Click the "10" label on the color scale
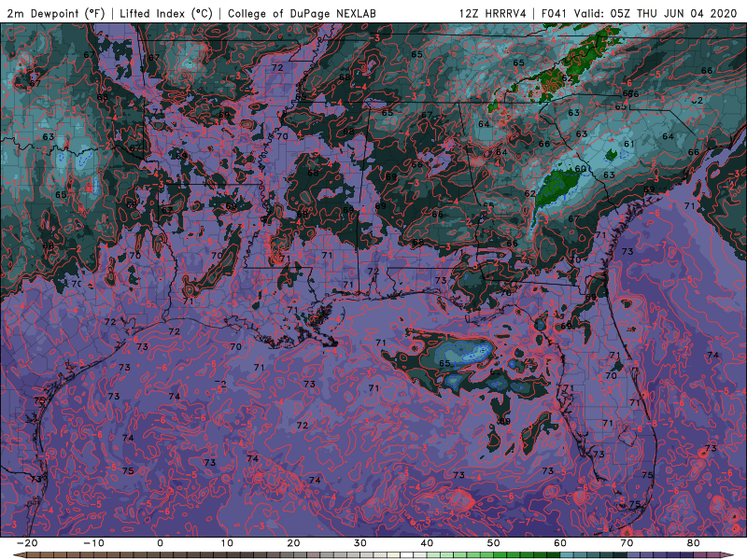The width and height of the screenshot is (747, 560). [227, 543]
